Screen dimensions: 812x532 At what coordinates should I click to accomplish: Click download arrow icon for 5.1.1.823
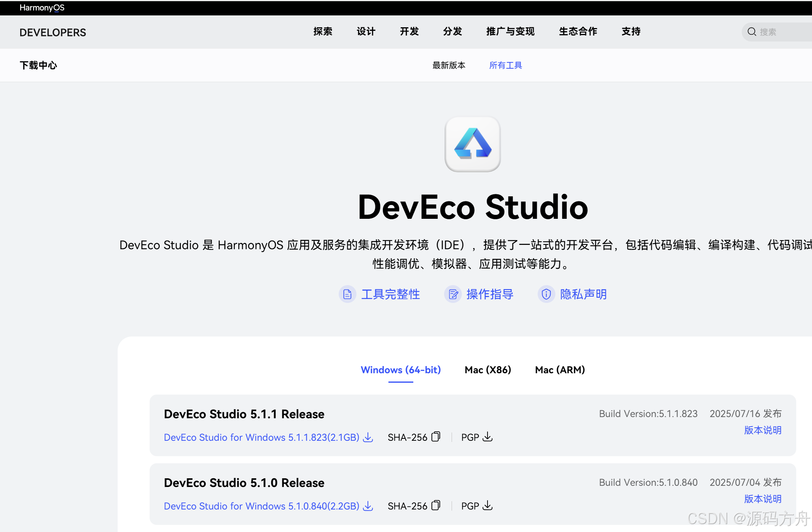click(368, 437)
